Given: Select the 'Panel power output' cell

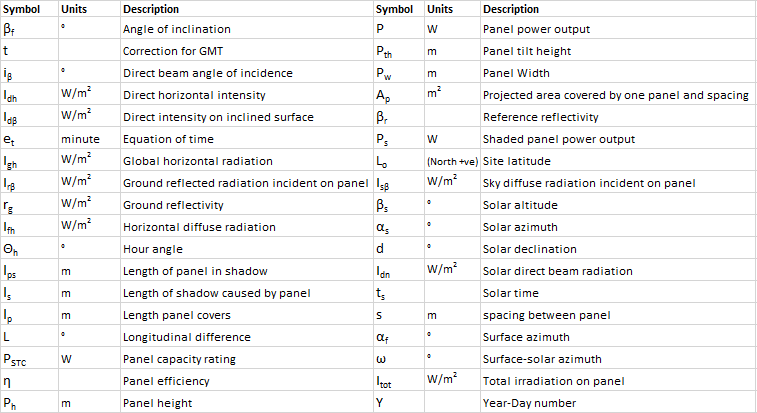Looking at the screenshot, I should (618, 29).
